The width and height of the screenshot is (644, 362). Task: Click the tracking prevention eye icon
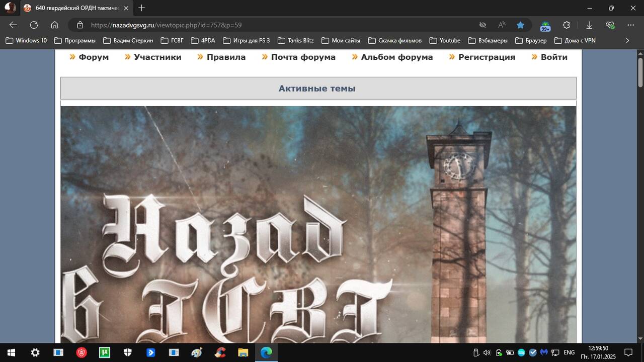pos(482,25)
